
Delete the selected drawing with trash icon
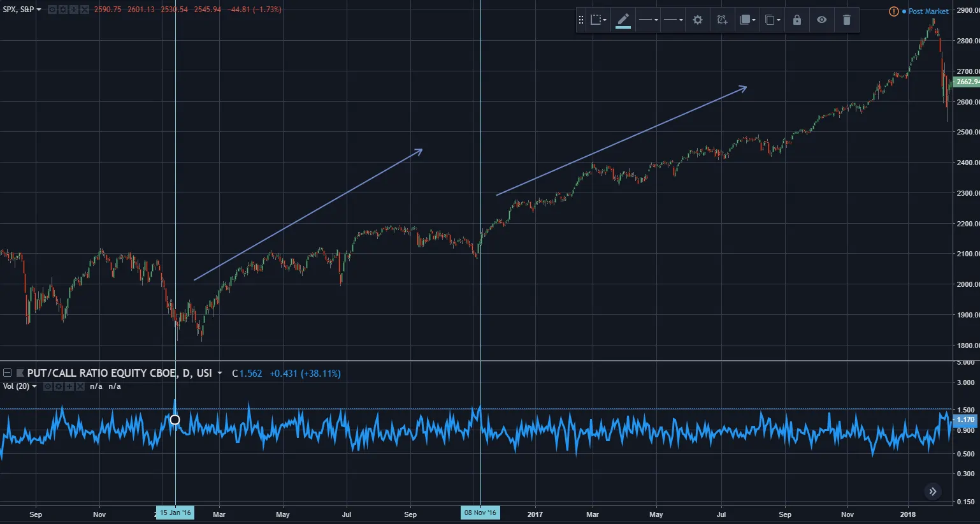(x=847, y=20)
